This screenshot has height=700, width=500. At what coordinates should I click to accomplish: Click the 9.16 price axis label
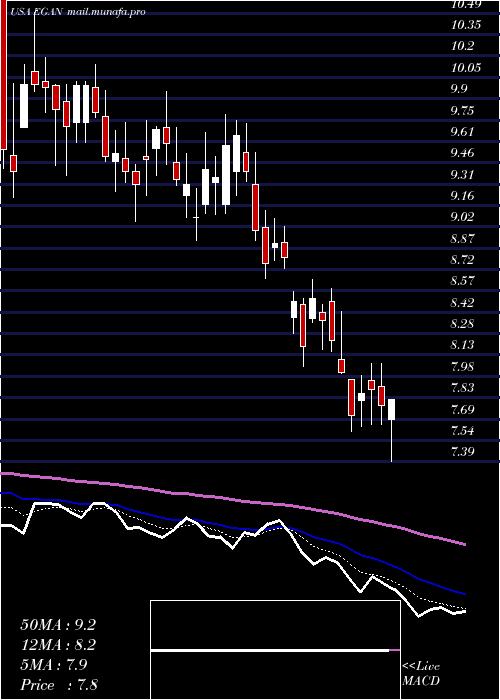point(462,196)
